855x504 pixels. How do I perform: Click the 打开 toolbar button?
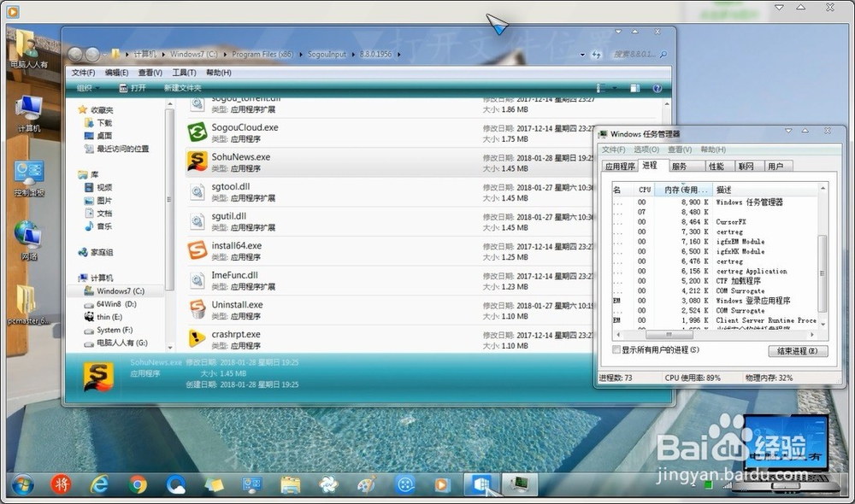tap(133, 88)
